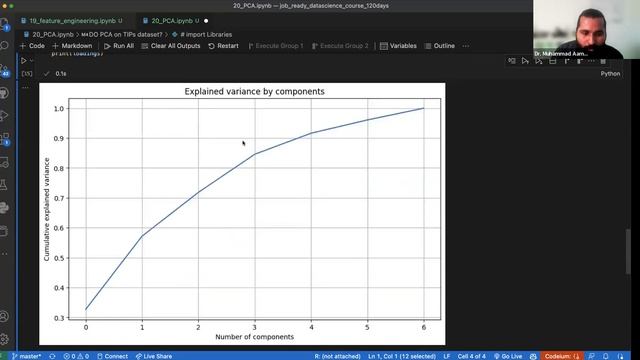Open Testing beaker view
The width and height of the screenshot is (640, 360).
tap(4, 185)
